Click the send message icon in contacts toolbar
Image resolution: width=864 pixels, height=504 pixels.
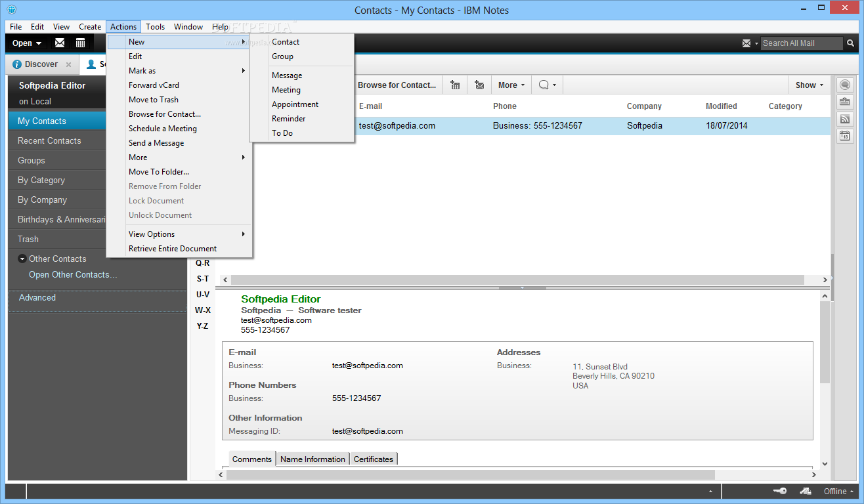point(479,85)
